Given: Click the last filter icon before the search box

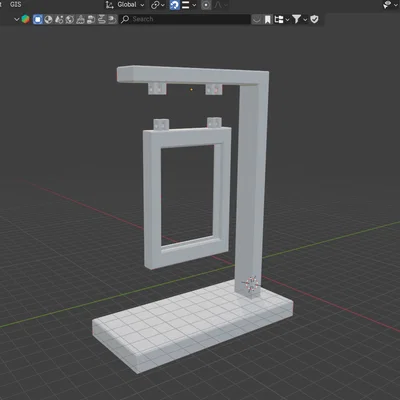Looking at the screenshot, I should pyautogui.click(x=112, y=19).
